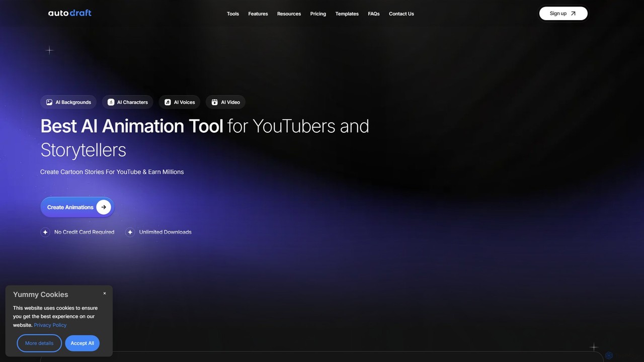Select the AI Video chip
The height and width of the screenshot is (362, 644).
(225, 102)
